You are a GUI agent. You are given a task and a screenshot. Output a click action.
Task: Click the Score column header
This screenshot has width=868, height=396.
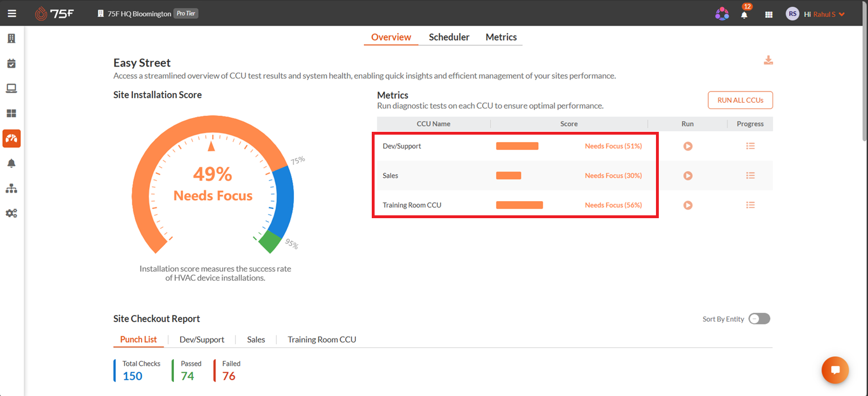click(569, 124)
